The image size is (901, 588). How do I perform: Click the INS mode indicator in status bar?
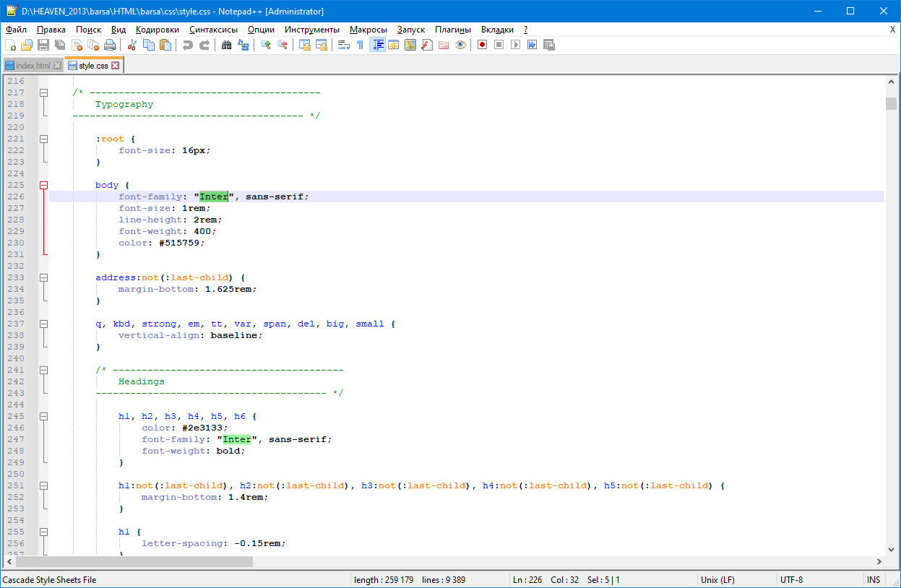874,579
